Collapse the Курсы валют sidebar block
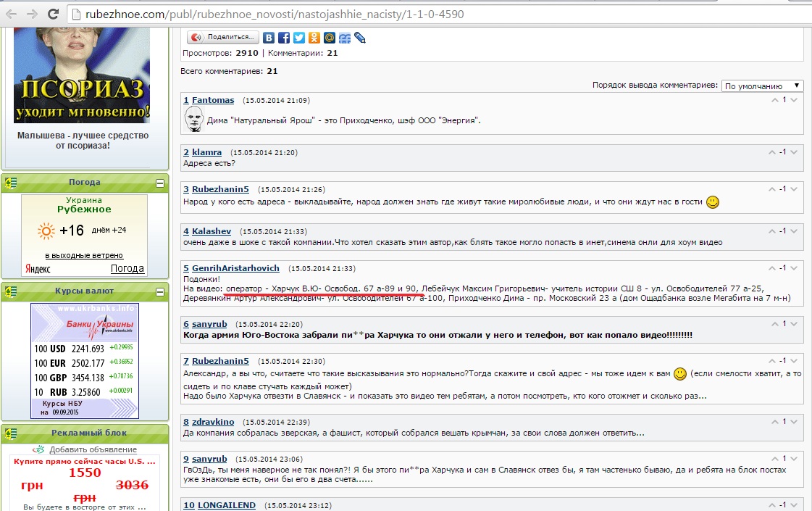This screenshot has width=812, height=511. [160, 292]
